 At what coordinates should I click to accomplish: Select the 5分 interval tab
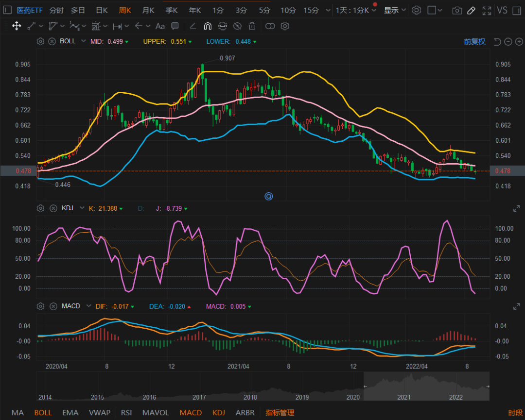pos(264,10)
